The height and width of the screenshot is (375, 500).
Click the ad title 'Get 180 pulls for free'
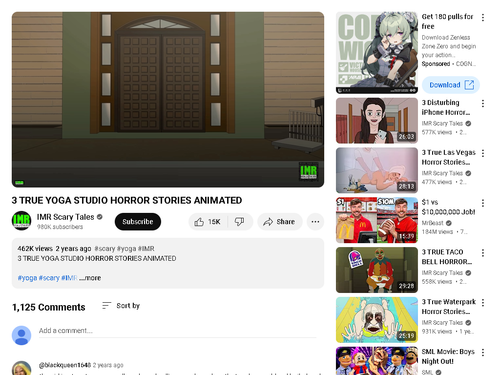pyautogui.click(x=447, y=21)
